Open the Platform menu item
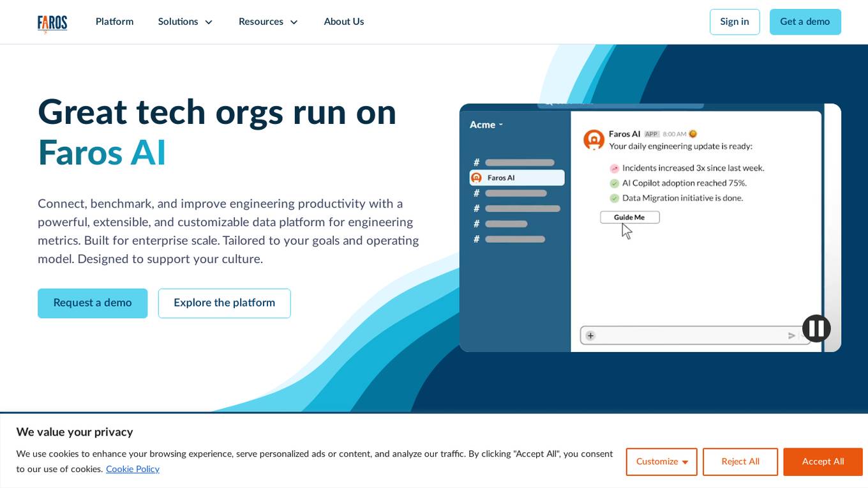This screenshot has width=868, height=488. coord(114,22)
